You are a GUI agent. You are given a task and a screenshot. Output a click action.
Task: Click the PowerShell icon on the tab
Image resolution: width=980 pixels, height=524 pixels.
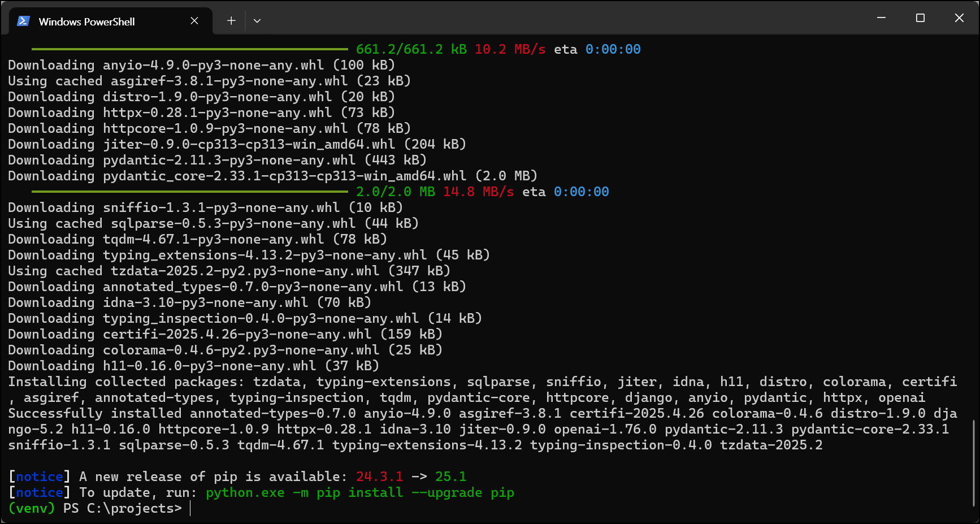(23, 21)
